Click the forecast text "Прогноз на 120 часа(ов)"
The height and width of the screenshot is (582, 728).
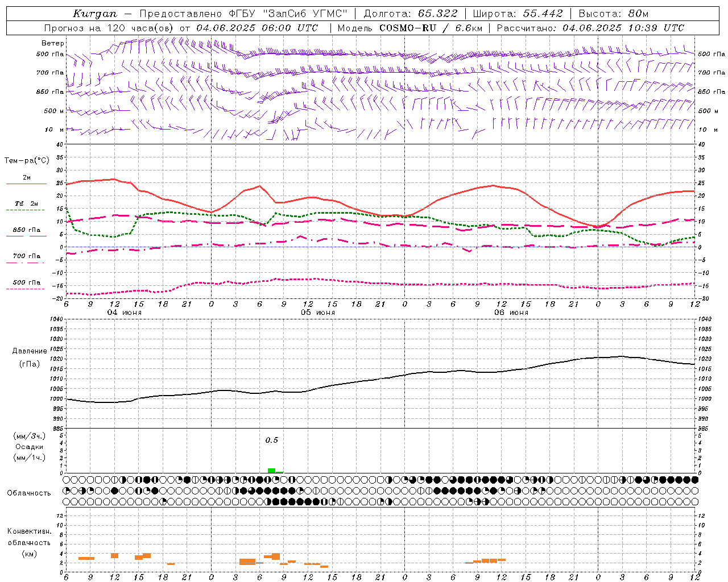(109, 28)
